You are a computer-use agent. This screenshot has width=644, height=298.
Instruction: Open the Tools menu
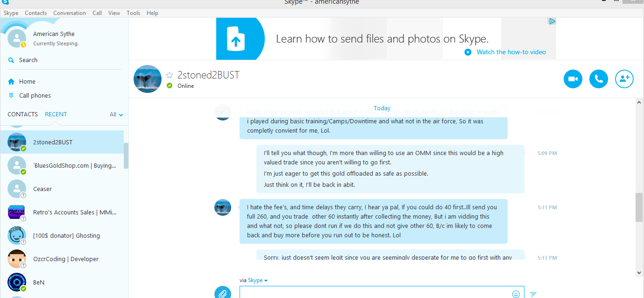134,13
